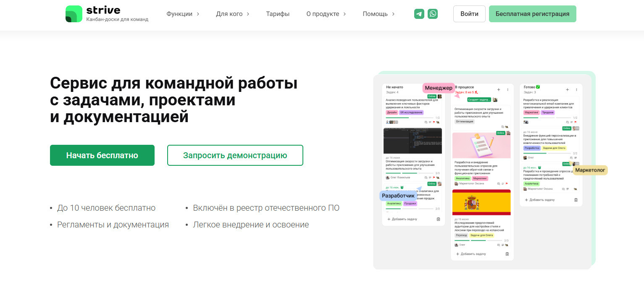Open the three-dot menu of В процессе column
This screenshot has width=644, height=282.
click(x=507, y=89)
